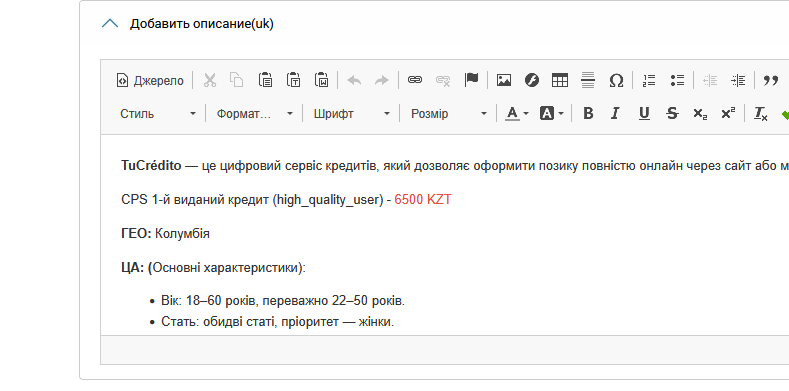The height and width of the screenshot is (391, 789).
Task: Open the background color picker
Action: pyautogui.click(x=551, y=114)
